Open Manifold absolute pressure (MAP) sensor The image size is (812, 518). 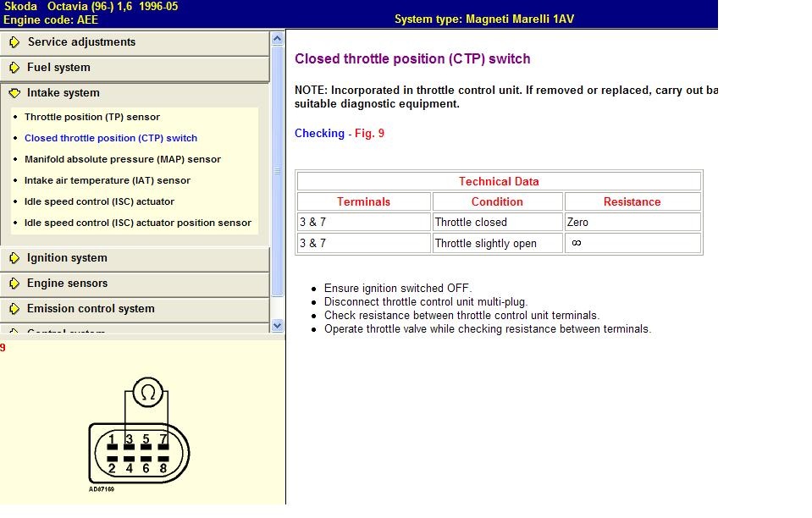click(x=123, y=159)
